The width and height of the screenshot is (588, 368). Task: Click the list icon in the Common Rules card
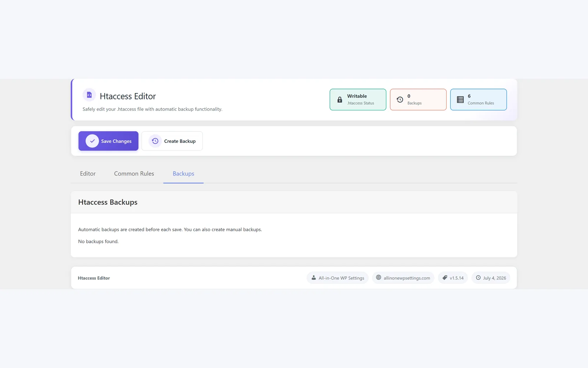460,100
